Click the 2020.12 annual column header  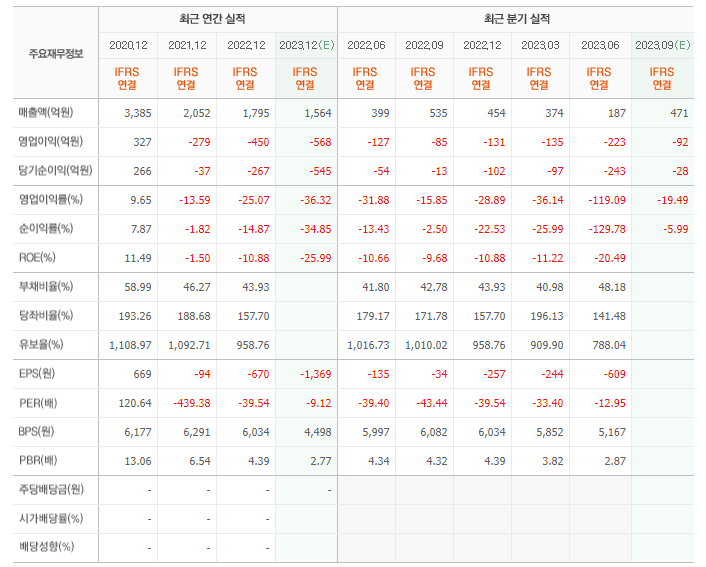point(128,45)
